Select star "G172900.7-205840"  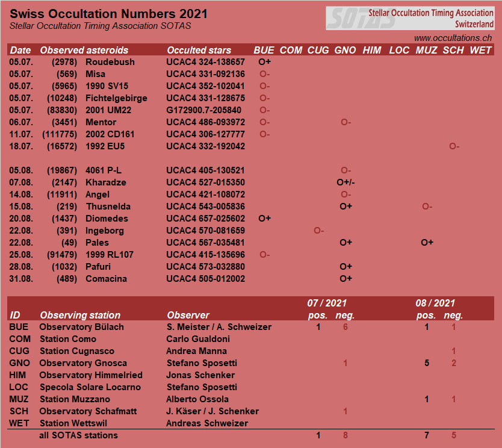(x=203, y=110)
